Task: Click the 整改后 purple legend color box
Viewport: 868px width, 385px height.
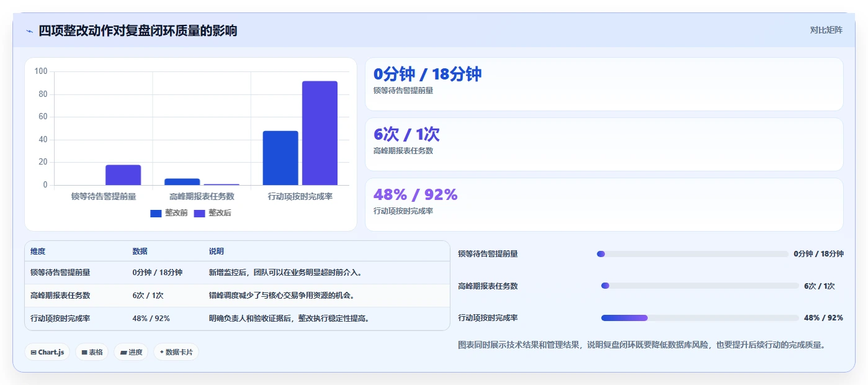Action: pos(199,213)
